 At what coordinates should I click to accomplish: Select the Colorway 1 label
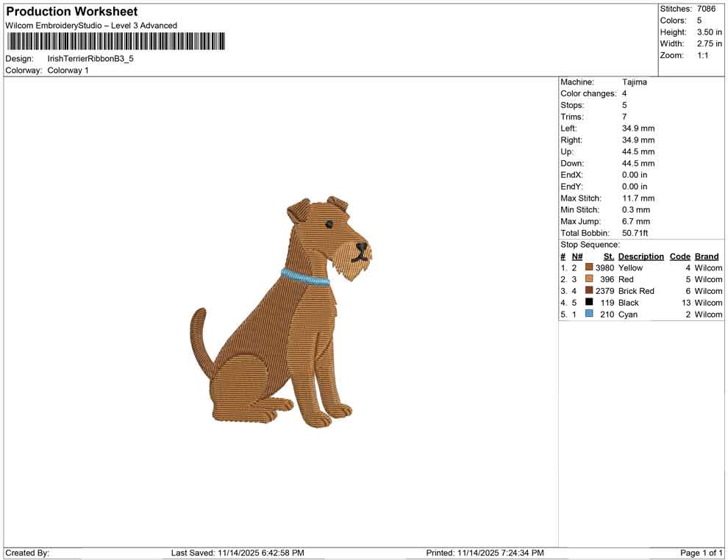[68, 71]
